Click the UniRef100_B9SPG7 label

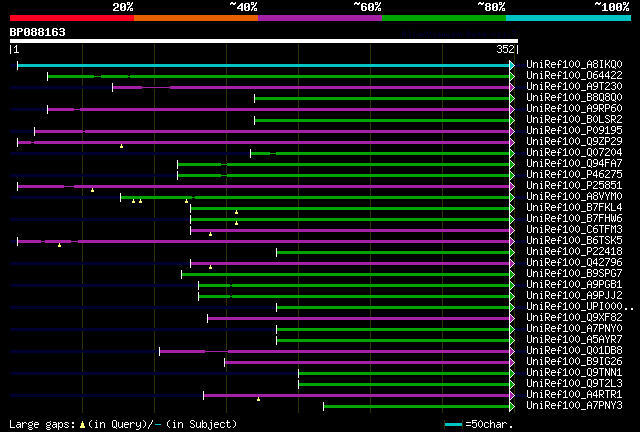click(x=574, y=274)
